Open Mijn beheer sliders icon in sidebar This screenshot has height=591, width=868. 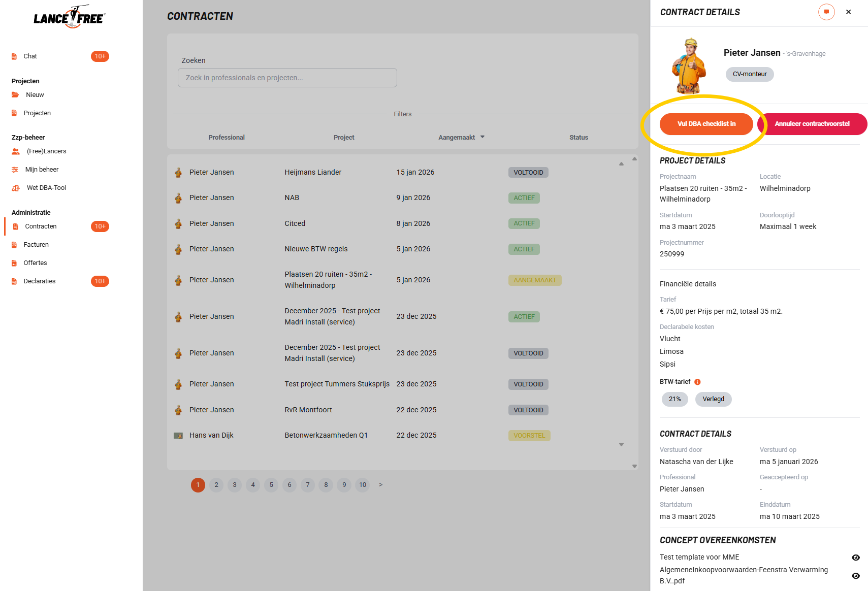pos(15,170)
